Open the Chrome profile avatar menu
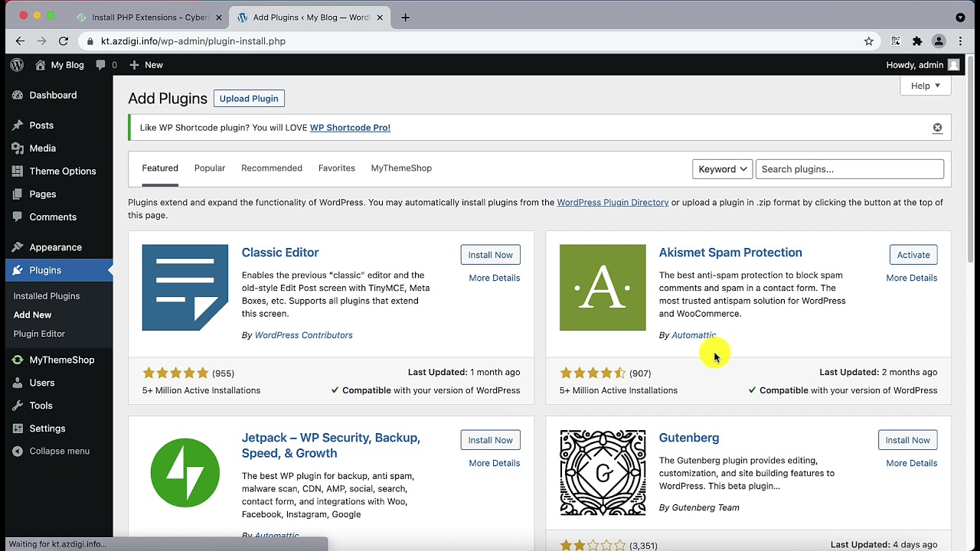The width and height of the screenshot is (980, 551). (939, 41)
